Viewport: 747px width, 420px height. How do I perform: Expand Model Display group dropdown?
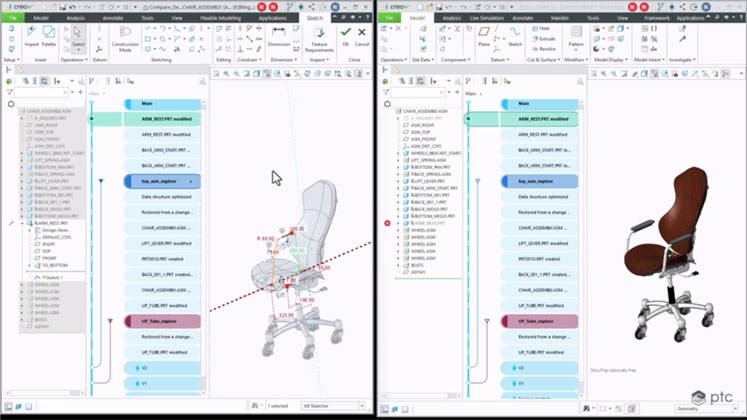611,60
